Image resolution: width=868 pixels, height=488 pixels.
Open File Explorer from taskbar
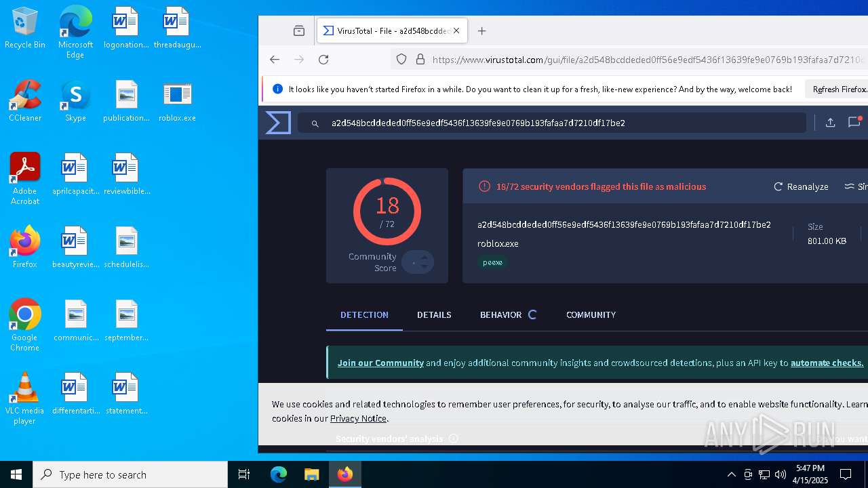(311, 474)
